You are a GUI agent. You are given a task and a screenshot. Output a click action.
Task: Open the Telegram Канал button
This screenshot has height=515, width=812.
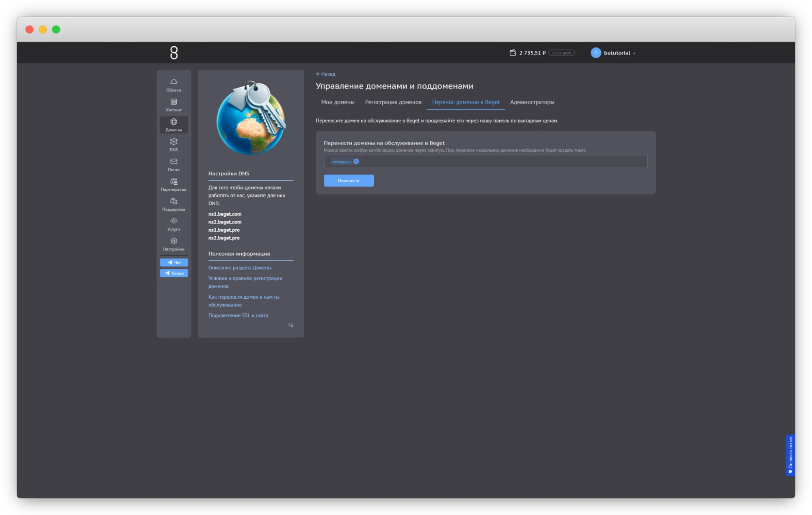point(174,273)
